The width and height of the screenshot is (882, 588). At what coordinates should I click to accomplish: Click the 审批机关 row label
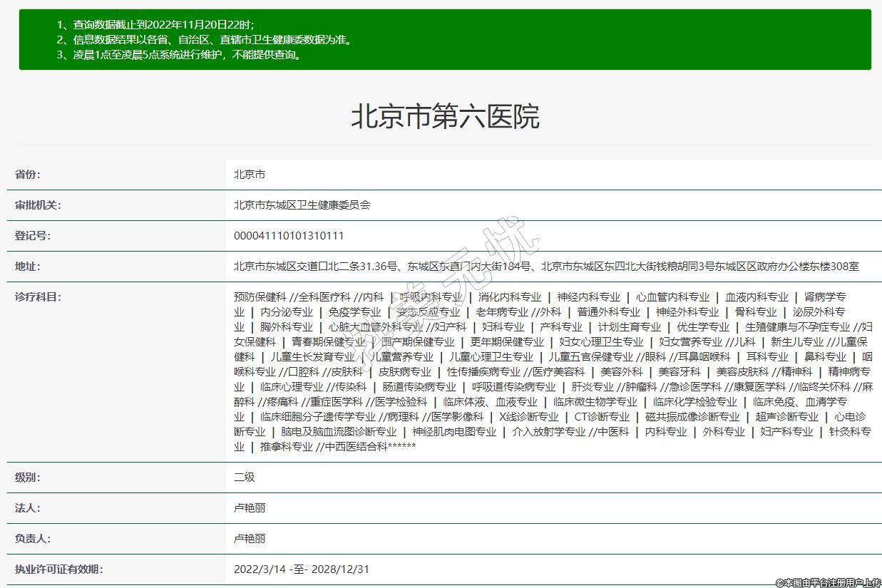[38, 205]
